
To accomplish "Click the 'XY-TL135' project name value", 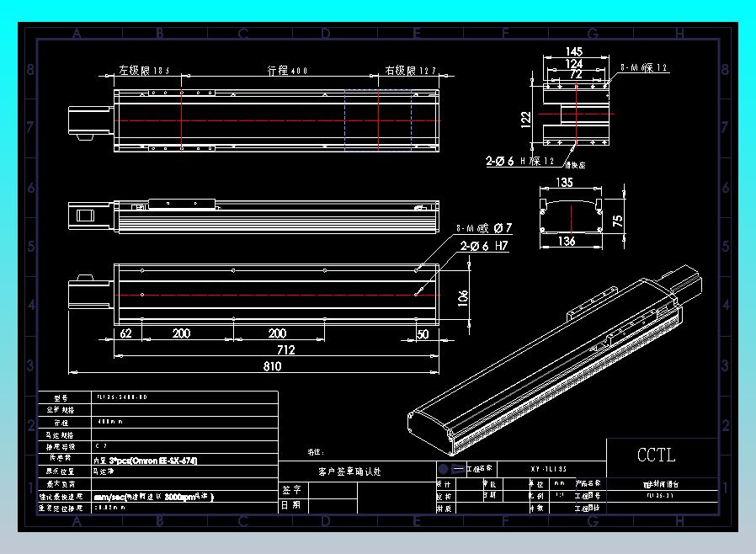I will (549, 469).
